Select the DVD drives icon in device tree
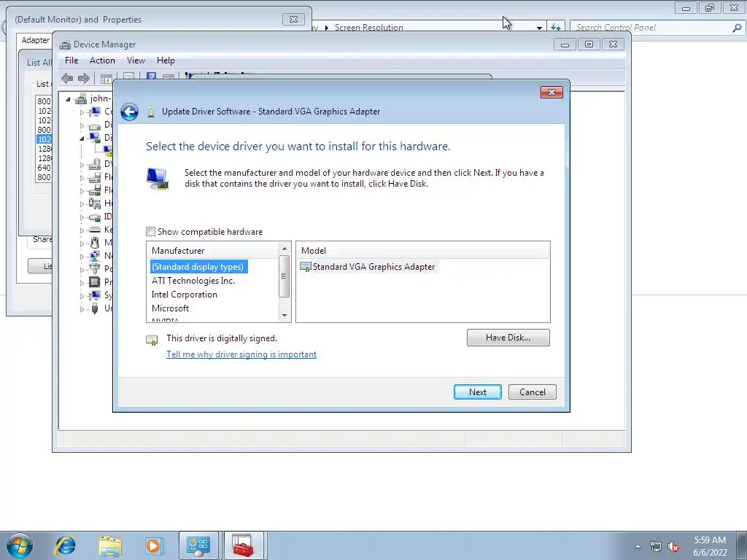The width and height of the screenshot is (747, 560). (95, 164)
